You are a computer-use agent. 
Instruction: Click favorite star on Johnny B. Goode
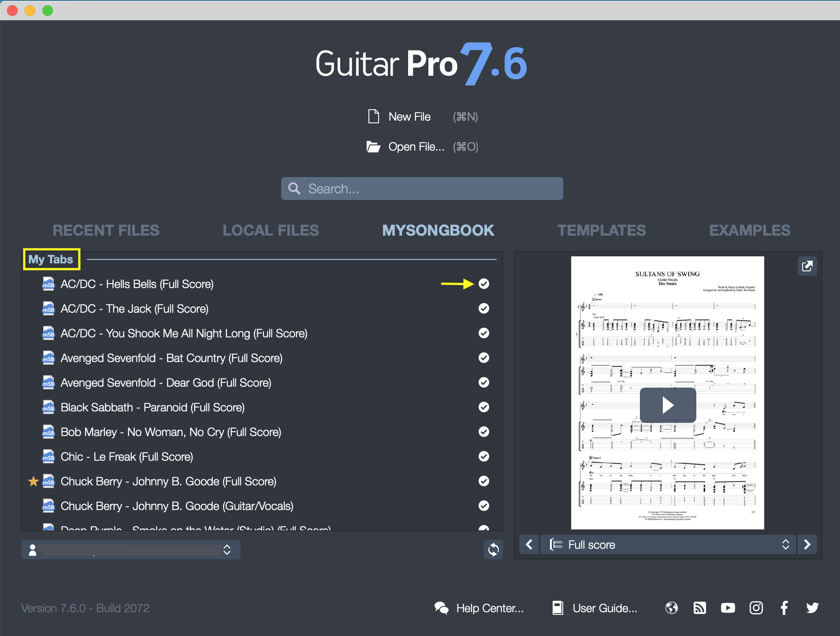33,481
